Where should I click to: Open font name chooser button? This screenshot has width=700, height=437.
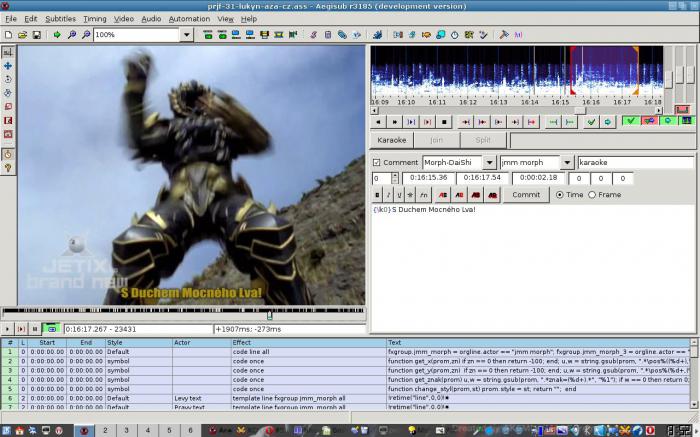point(424,195)
